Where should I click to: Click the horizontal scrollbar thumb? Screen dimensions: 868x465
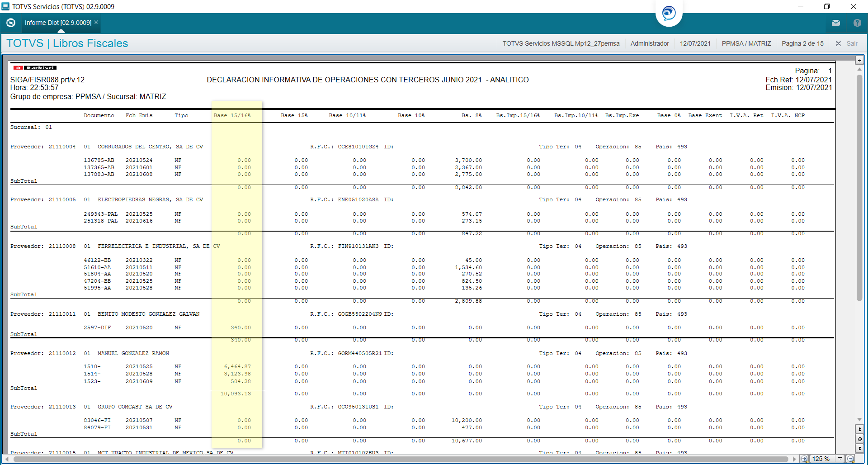click(x=401, y=459)
